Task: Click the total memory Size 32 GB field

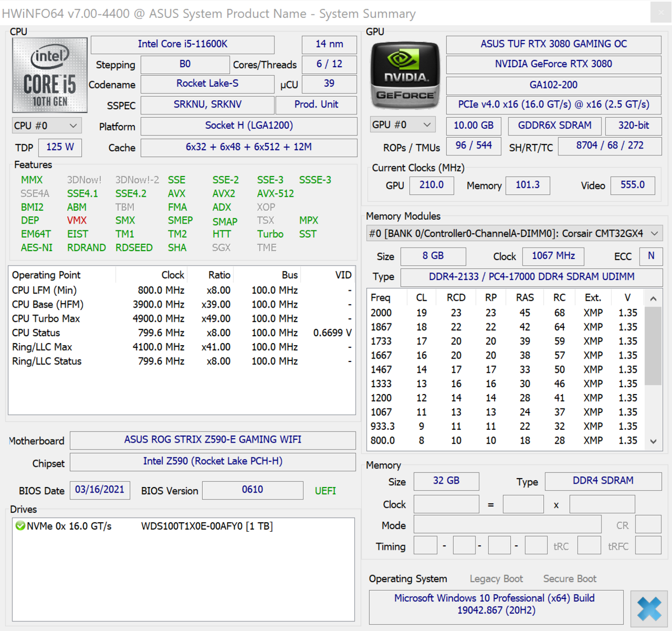Action: 446,481
